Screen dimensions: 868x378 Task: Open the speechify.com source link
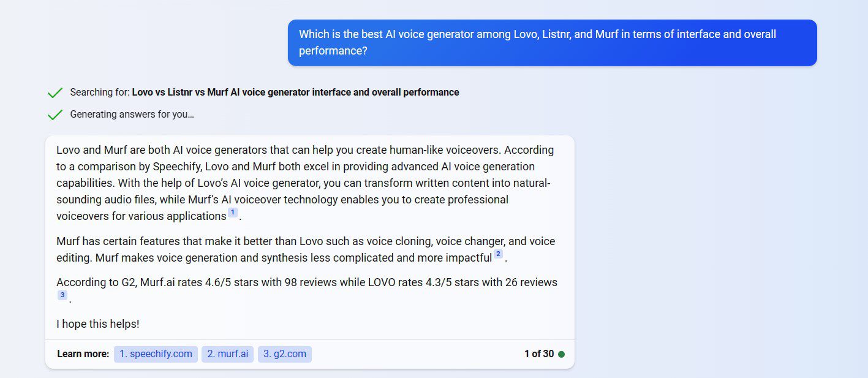[156, 353]
